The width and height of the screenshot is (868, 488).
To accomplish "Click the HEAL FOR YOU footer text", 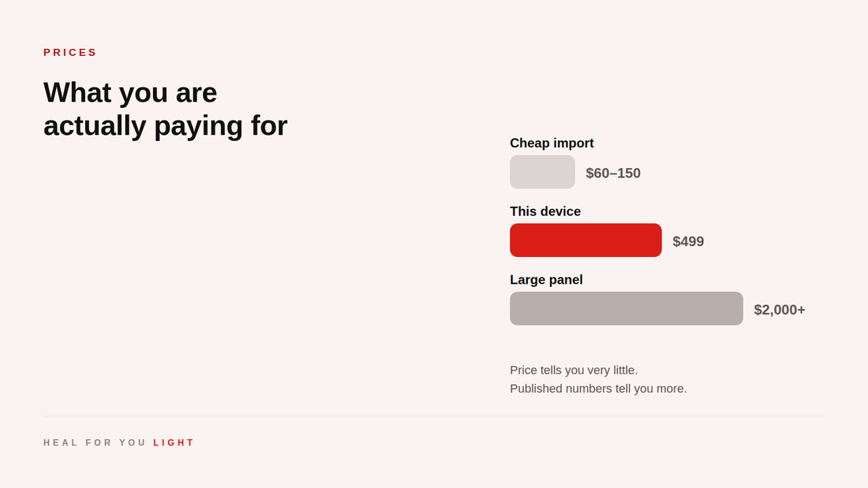I will (95, 442).
